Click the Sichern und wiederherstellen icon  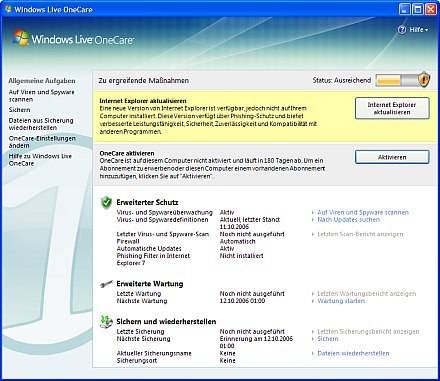pos(106,322)
